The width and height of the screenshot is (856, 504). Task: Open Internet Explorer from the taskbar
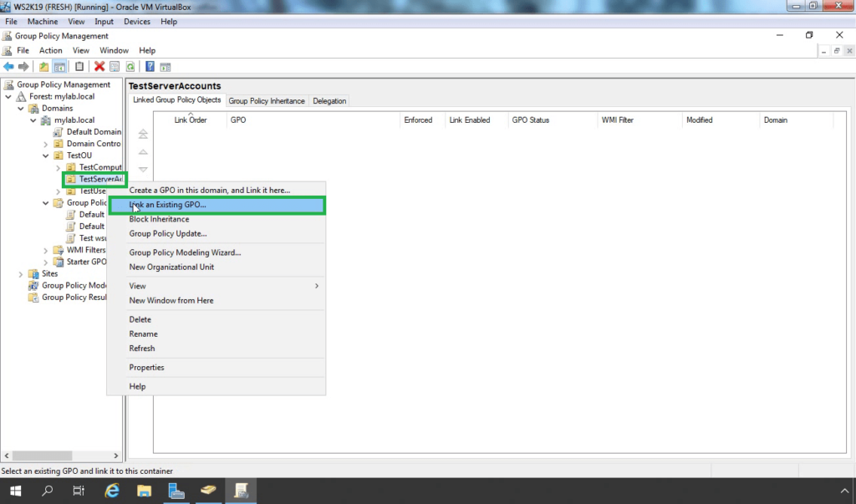point(112,491)
